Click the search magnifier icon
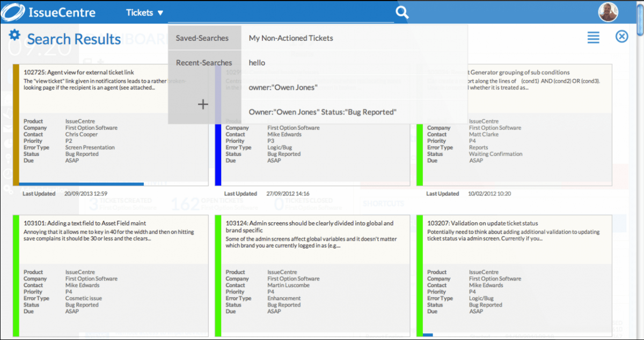This screenshot has width=644, height=340. tap(402, 12)
